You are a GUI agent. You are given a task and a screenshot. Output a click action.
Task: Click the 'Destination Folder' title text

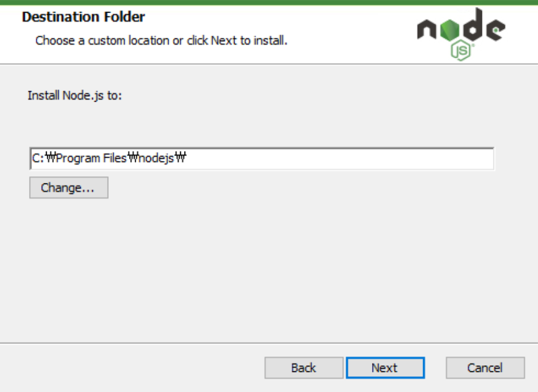coord(84,17)
